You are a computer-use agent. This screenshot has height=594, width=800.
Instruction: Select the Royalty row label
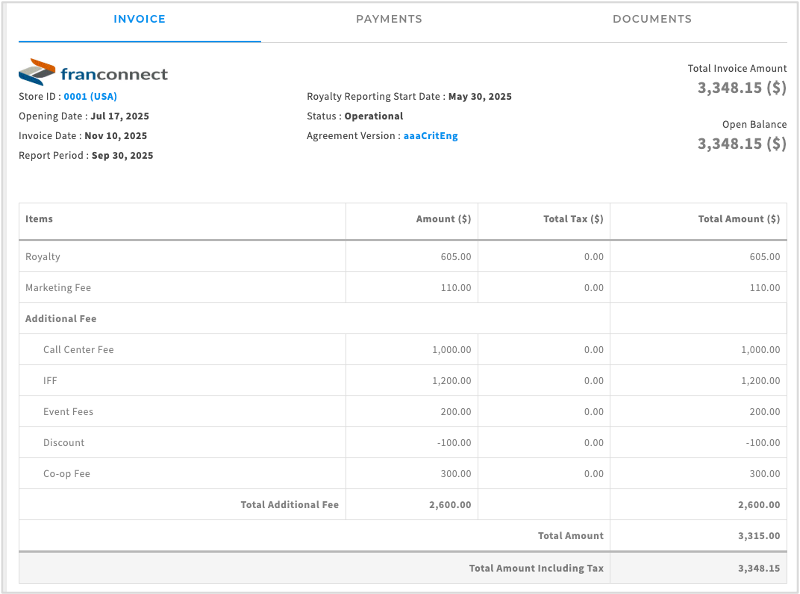[43, 257]
